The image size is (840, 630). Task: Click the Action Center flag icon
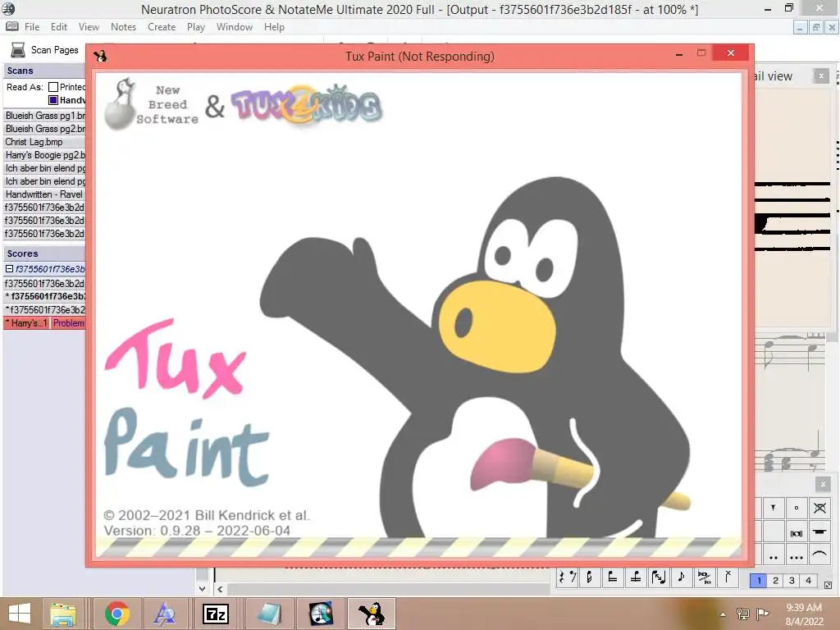coord(762,614)
